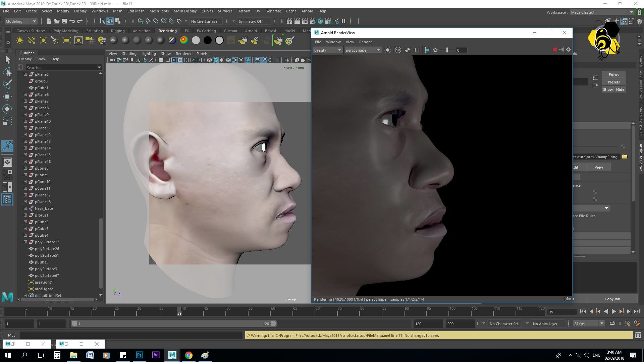Activate the Lasso select tool
The width and height of the screenshot is (644, 362).
[x=7, y=72]
